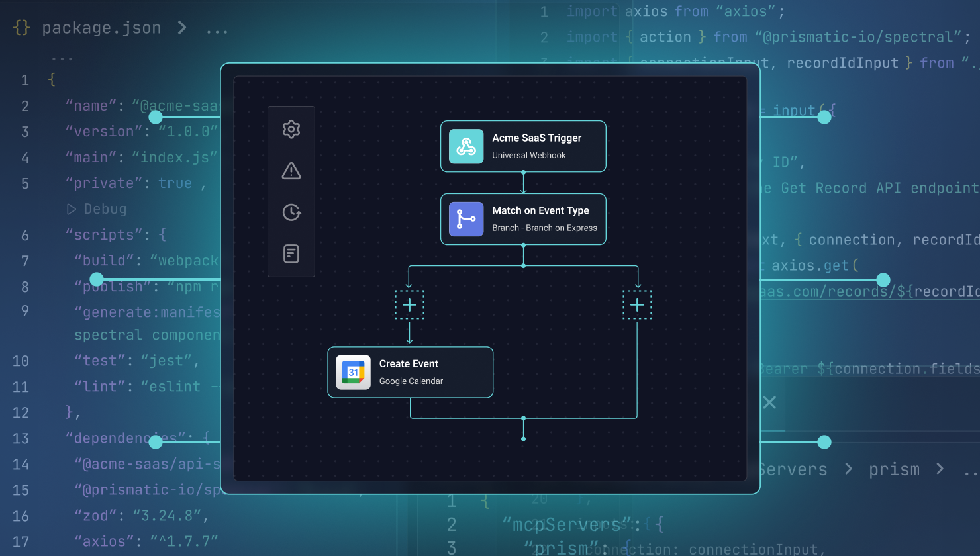
Task: Add a step with the plus above Create Event
Action: pyautogui.click(x=410, y=304)
